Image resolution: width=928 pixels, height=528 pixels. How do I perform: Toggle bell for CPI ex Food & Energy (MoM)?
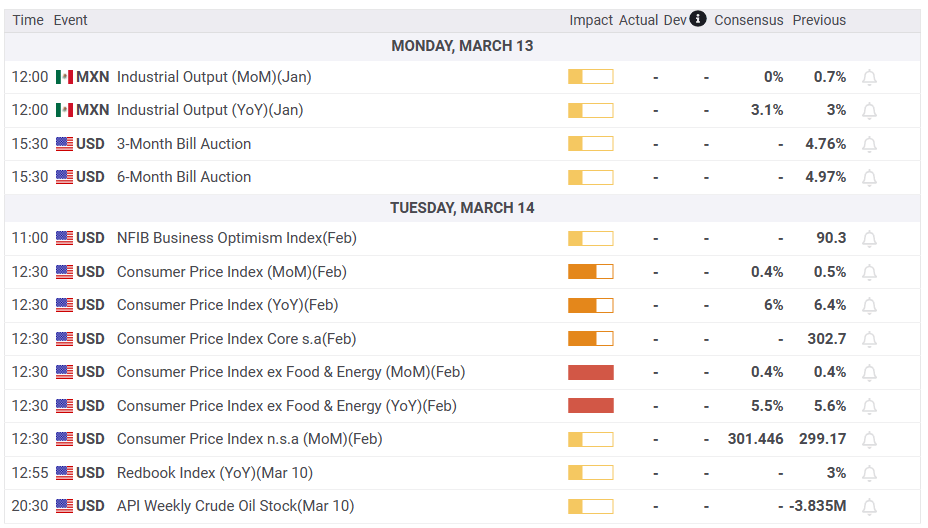869,372
